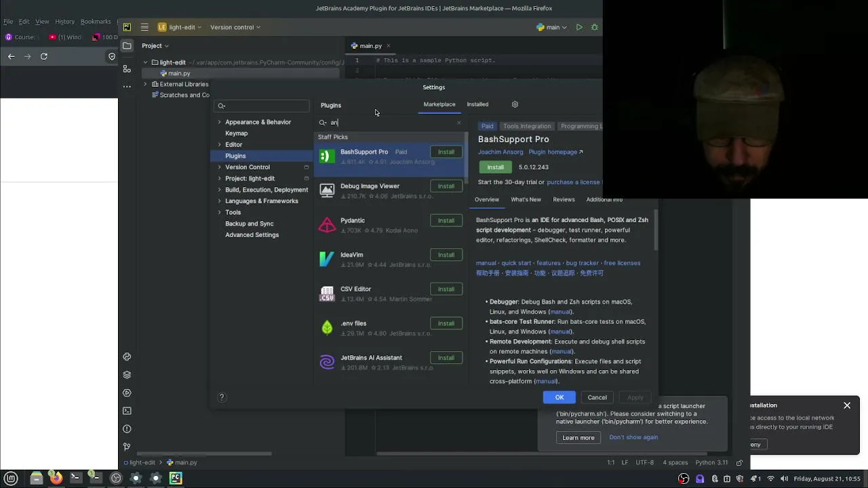Expand Languages & Frameworks settings
Image resolution: width=868 pixels, height=488 pixels.
click(x=219, y=201)
